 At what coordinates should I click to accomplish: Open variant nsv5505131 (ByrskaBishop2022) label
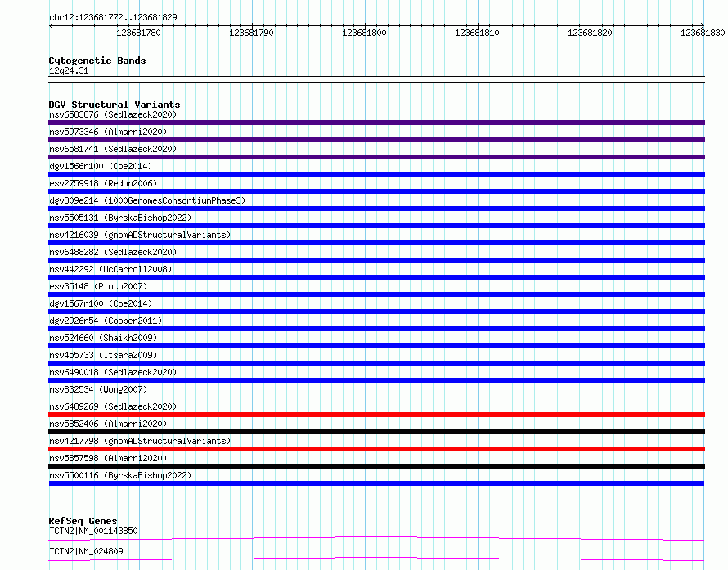click(x=120, y=218)
